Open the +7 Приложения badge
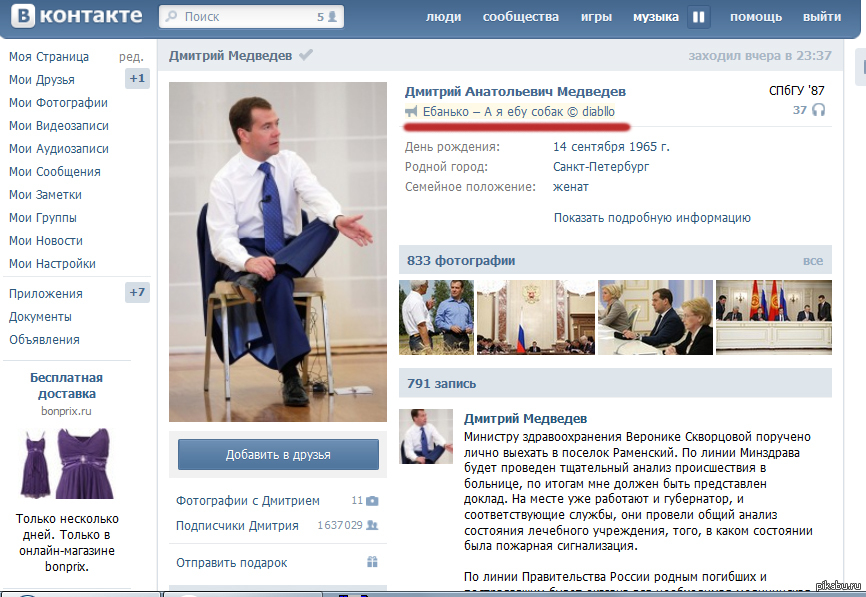This screenshot has height=597, width=866. tap(137, 292)
